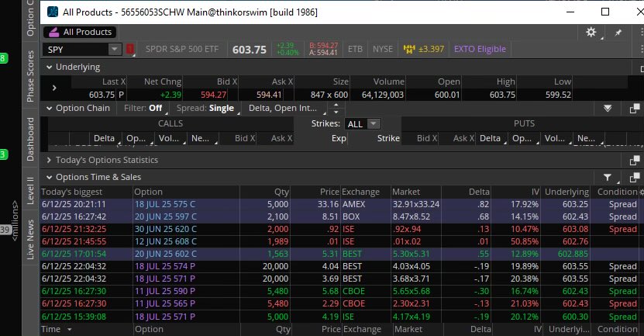Click the SPY symbol input field
644x336 pixels.
click(76, 50)
